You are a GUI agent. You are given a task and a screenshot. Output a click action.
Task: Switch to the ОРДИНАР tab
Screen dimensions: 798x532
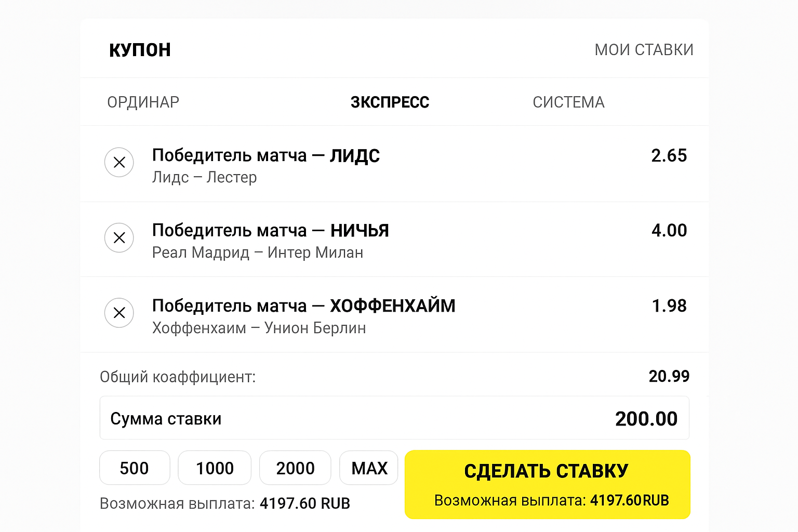click(143, 102)
